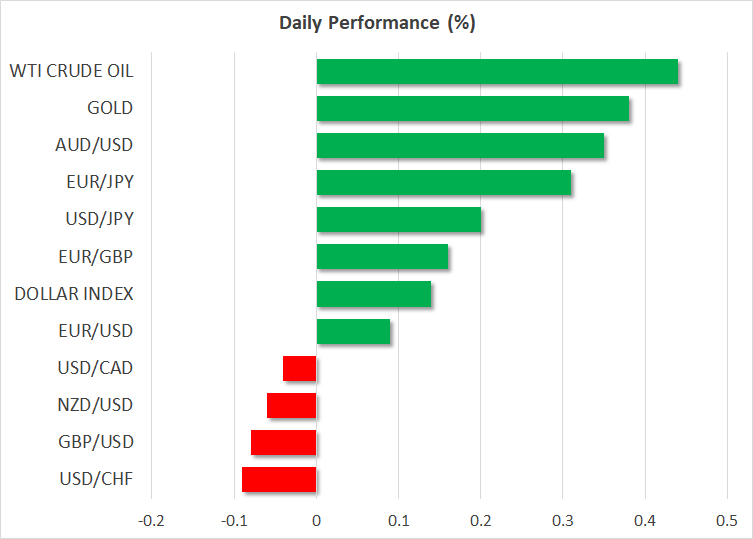Select the AUD/USD green bar

(460, 146)
